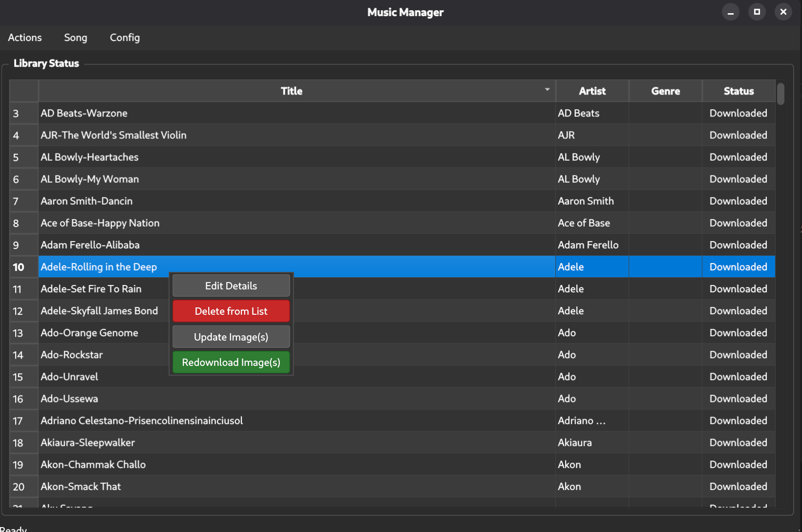Viewport: 802px width, 532px height.
Task: Sort by the Artist column header
Action: [592, 91]
